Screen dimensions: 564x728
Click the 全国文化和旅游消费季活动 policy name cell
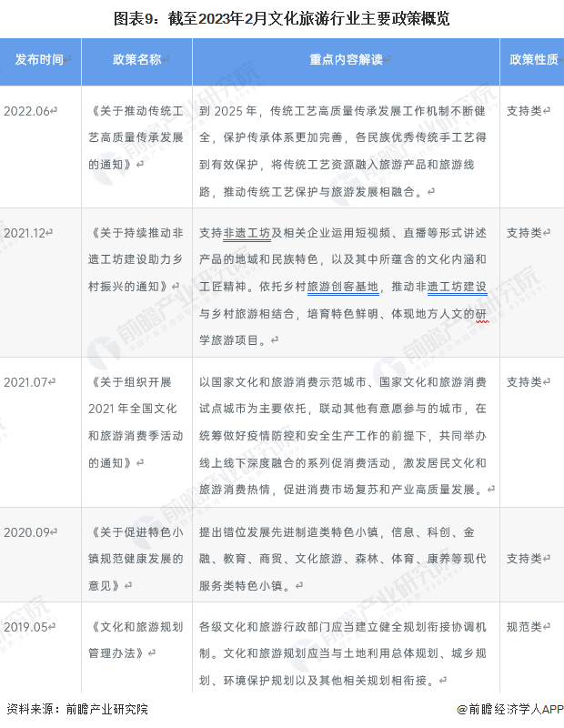(136, 422)
